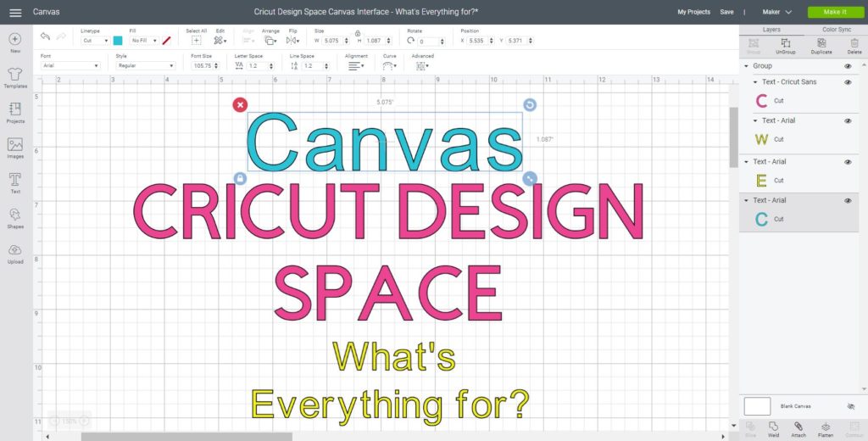Redo the last action
The image size is (868, 441).
pyautogui.click(x=61, y=36)
